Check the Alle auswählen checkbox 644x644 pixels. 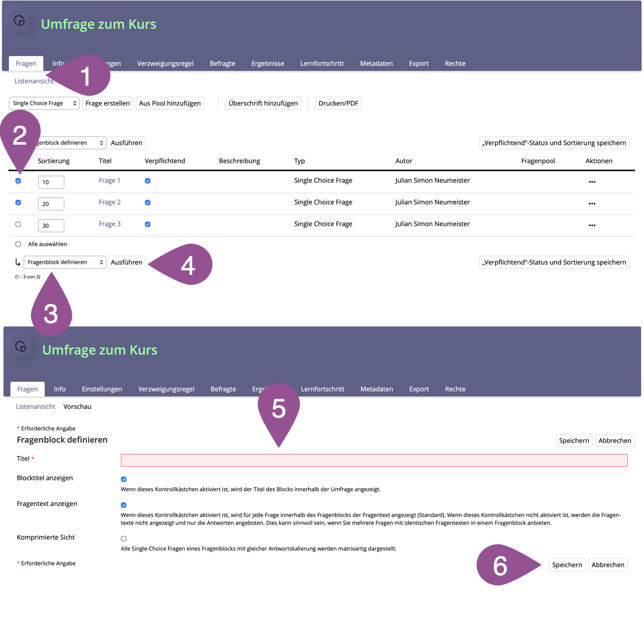(x=18, y=244)
